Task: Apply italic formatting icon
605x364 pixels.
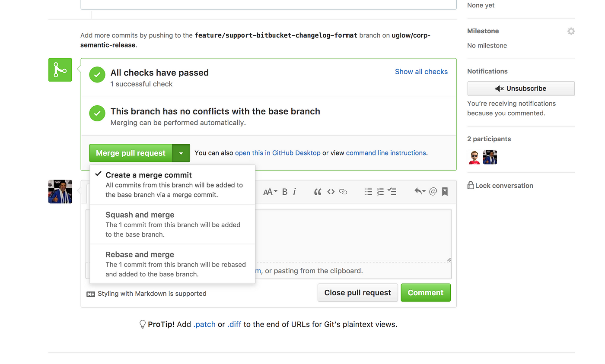Action: click(295, 192)
